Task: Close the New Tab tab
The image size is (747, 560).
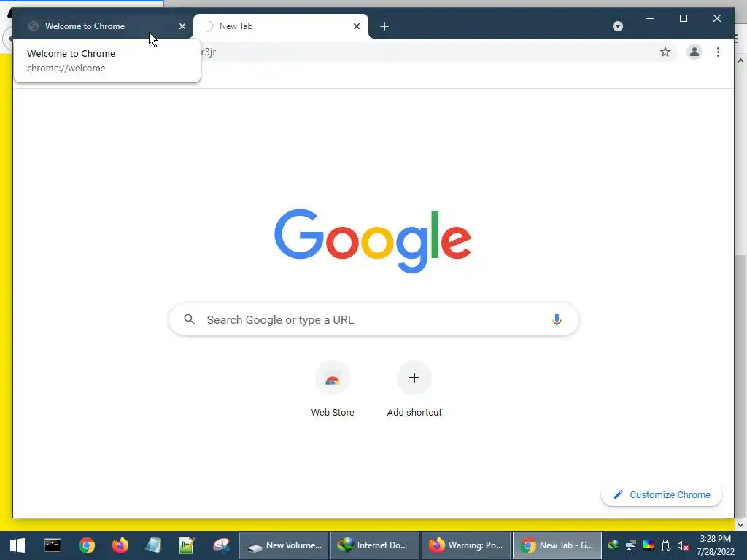Action: point(356,26)
